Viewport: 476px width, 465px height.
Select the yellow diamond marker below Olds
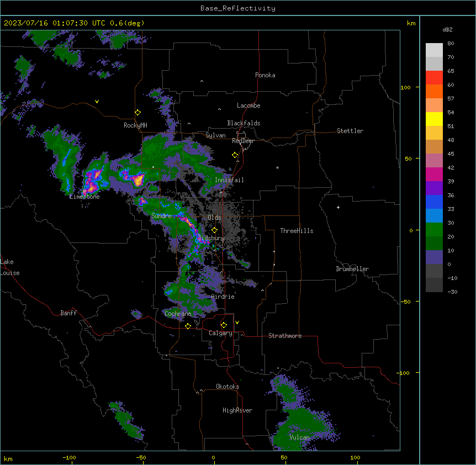pyautogui.click(x=214, y=230)
